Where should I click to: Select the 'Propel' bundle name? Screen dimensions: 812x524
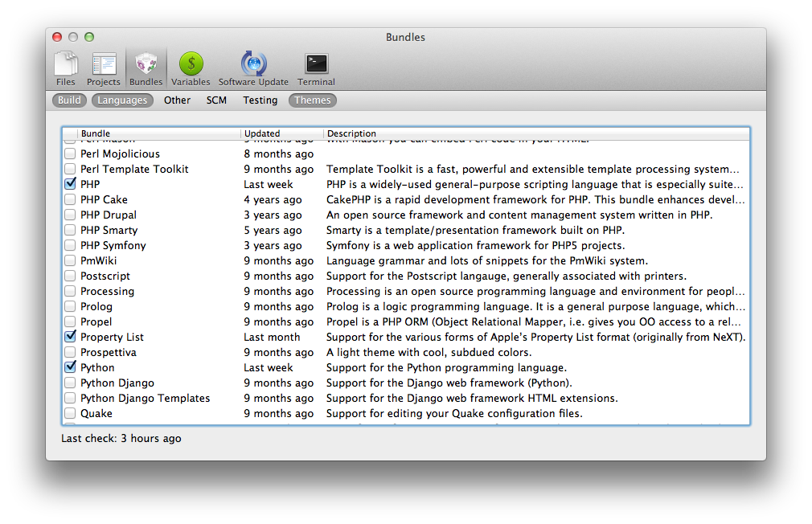96,321
